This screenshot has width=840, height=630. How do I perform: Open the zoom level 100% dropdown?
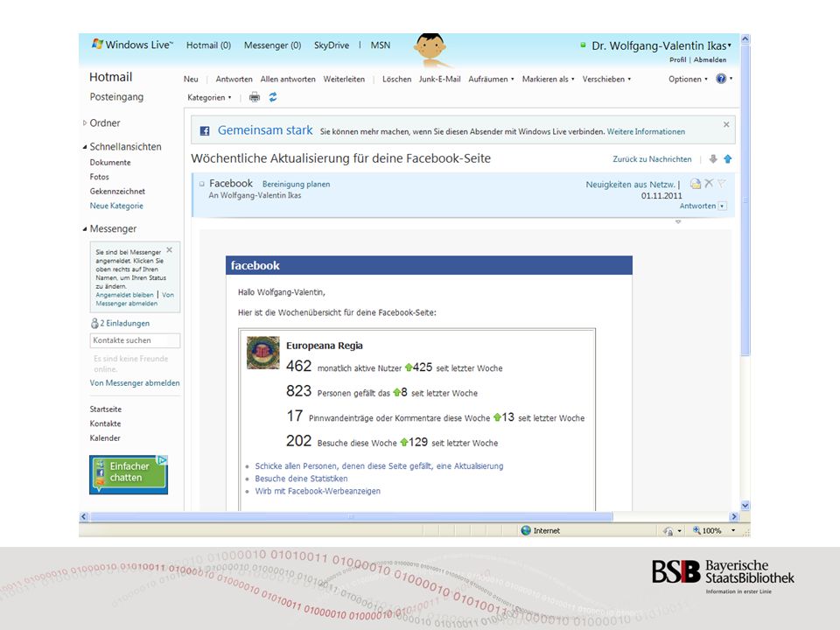(x=733, y=530)
